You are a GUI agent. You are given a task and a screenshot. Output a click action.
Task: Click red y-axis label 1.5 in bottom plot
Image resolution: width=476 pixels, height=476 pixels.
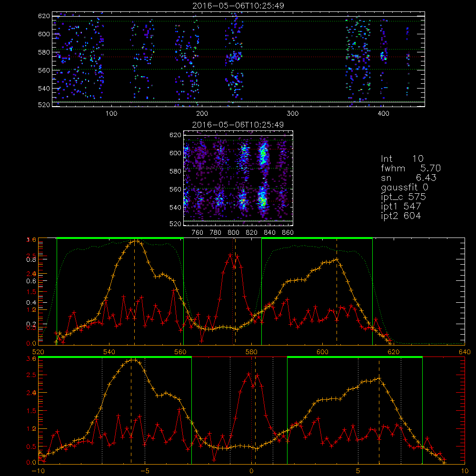tap(31, 411)
